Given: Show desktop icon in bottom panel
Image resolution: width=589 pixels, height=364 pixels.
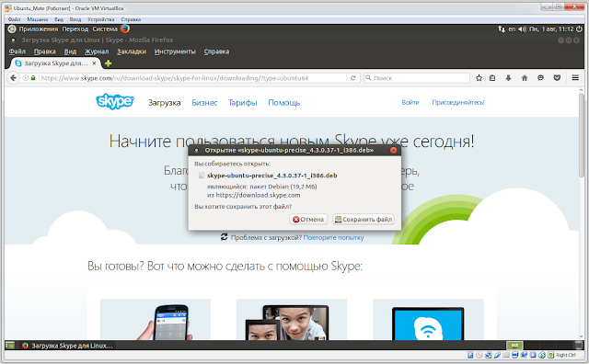Looking at the screenshot, I should coord(10,346).
